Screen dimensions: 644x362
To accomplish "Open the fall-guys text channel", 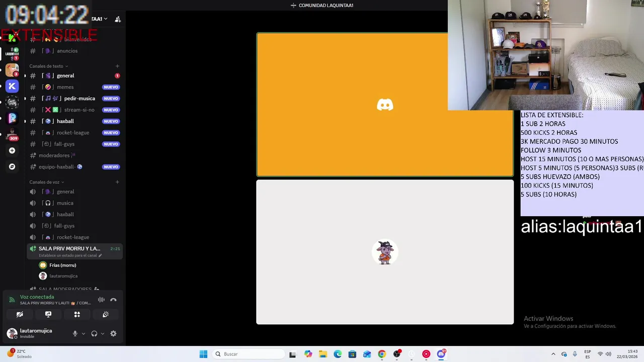I will [74, 144].
